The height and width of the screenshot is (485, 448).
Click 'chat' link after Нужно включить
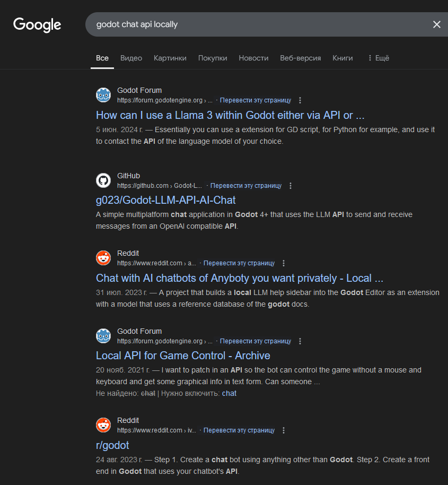coord(229,393)
